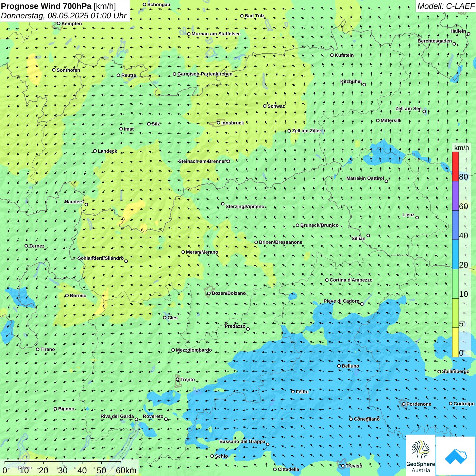Select the Reutte label
Viewport: 476px width, 476px height.
pos(129,75)
